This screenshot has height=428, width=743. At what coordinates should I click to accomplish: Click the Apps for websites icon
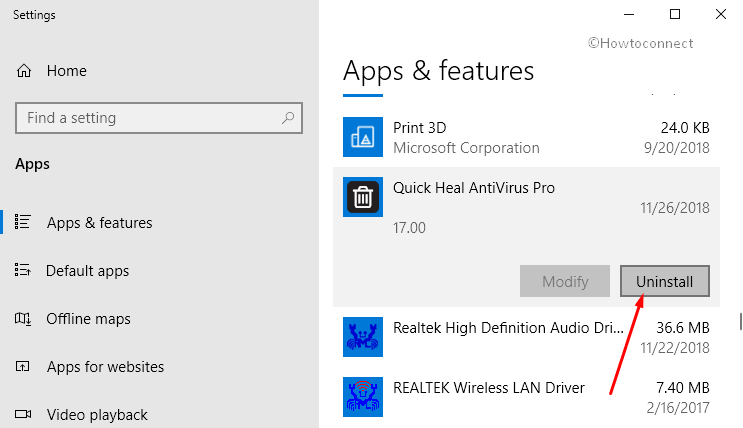pos(22,366)
